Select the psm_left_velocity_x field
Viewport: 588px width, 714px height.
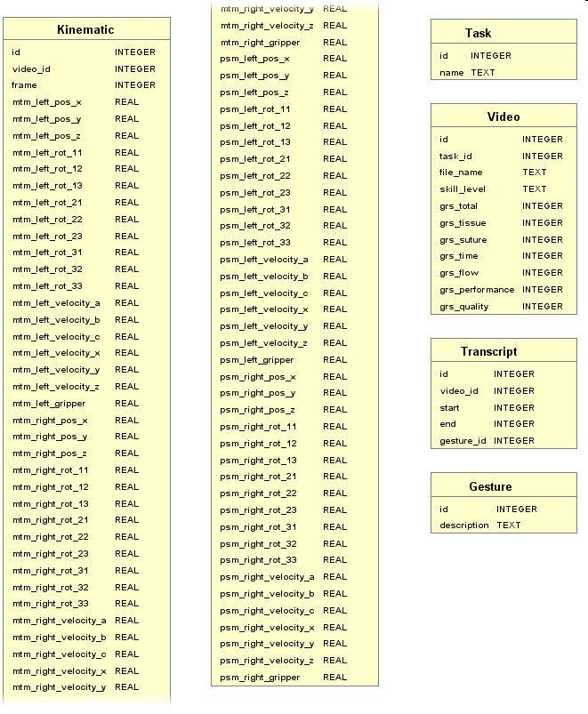294,309
